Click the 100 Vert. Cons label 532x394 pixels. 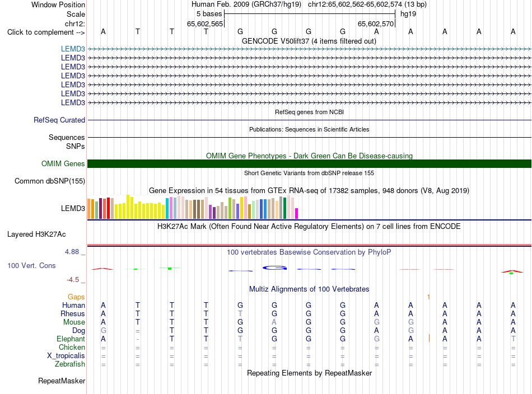[x=31, y=265]
